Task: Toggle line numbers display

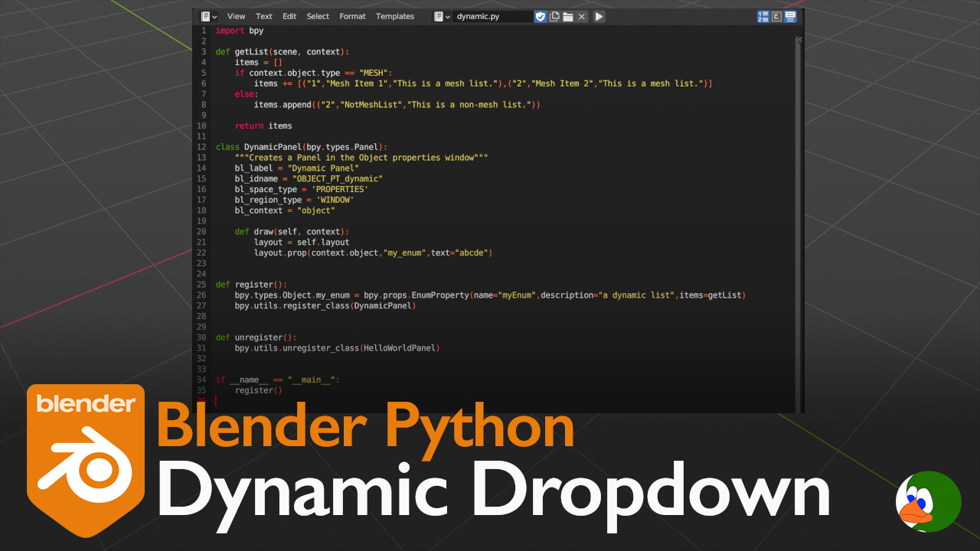Action: pyautogui.click(x=763, y=16)
